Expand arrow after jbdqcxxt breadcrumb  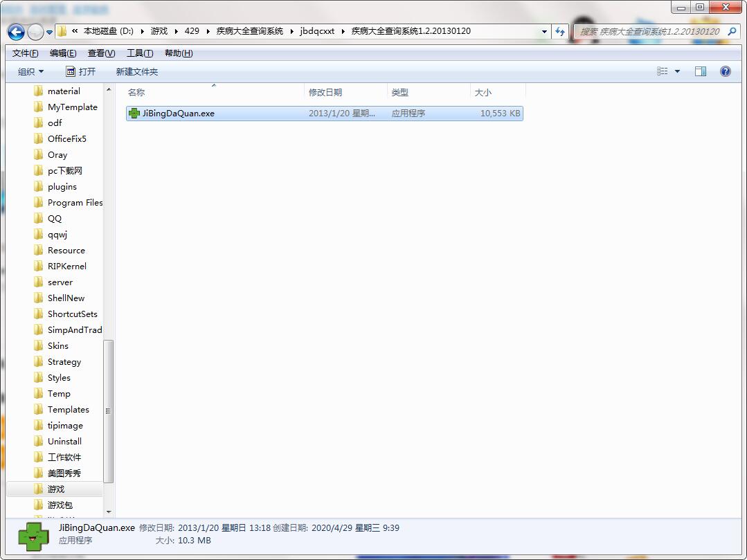click(343, 31)
